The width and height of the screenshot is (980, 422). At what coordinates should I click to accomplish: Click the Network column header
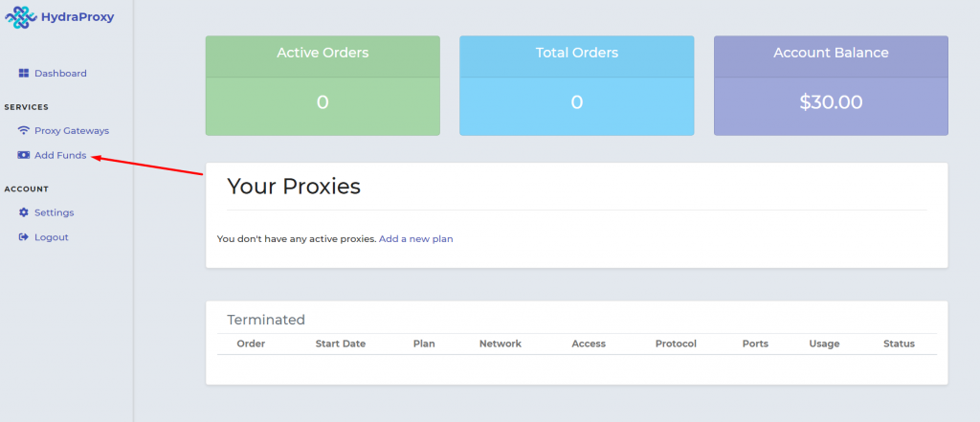(x=500, y=344)
